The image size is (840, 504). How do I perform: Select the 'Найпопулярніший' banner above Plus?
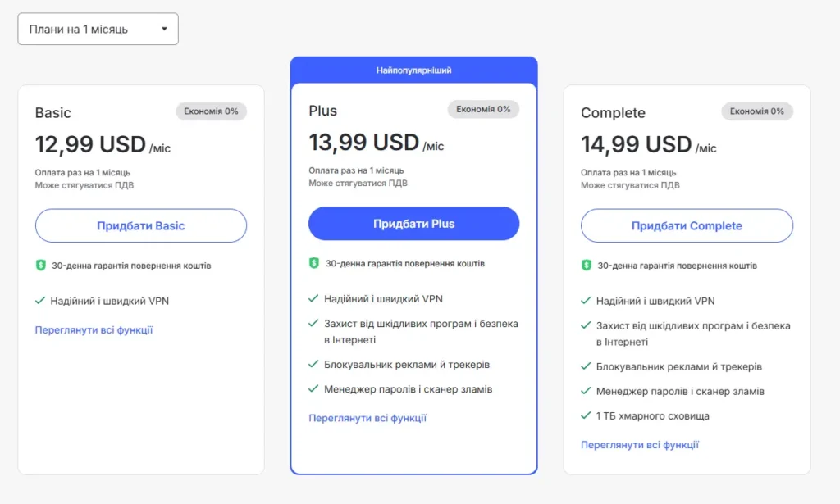tap(413, 70)
